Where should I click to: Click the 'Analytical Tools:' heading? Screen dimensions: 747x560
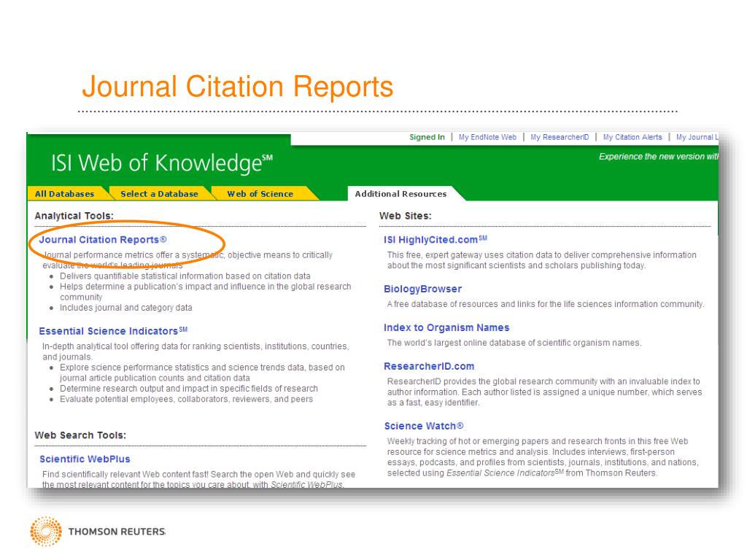click(74, 216)
